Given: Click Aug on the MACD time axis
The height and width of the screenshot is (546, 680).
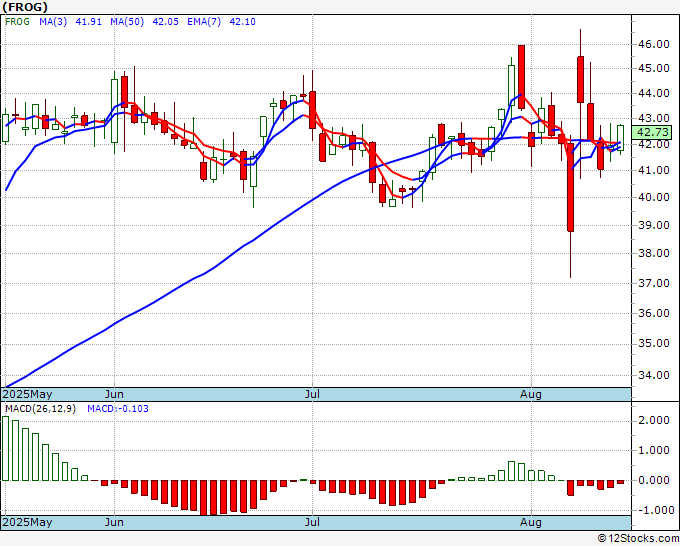Looking at the screenshot, I should 531,522.
